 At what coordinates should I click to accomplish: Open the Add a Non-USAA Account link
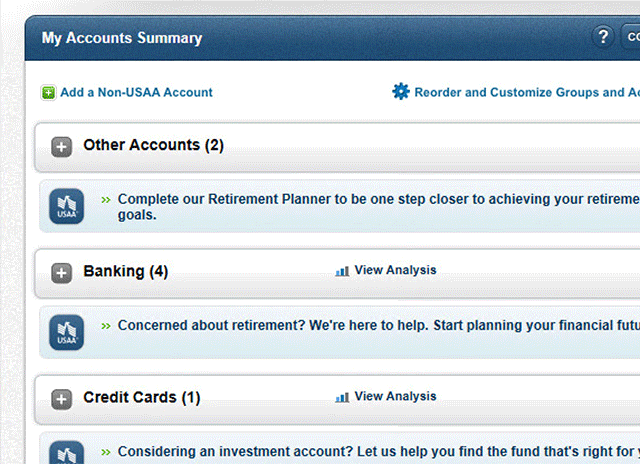(x=136, y=93)
